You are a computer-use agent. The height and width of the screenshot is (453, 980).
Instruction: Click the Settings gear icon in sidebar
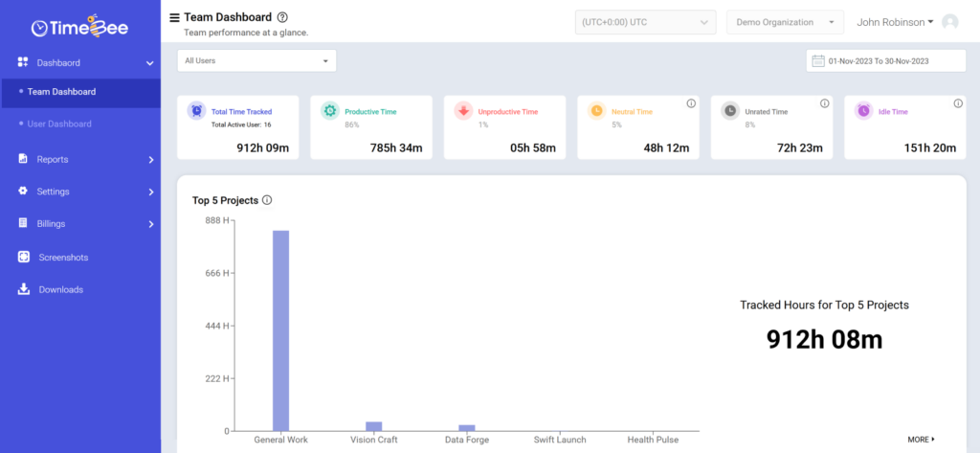pyautogui.click(x=23, y=191)
